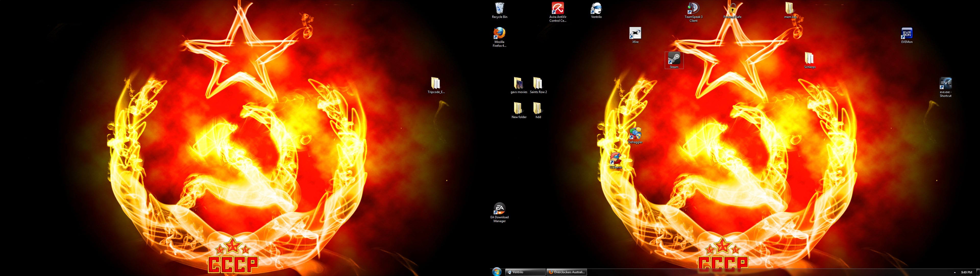The image size is (980, 276).
Task: Click the 9:49 PM taskbar clock
Action: tap(966, 272)
